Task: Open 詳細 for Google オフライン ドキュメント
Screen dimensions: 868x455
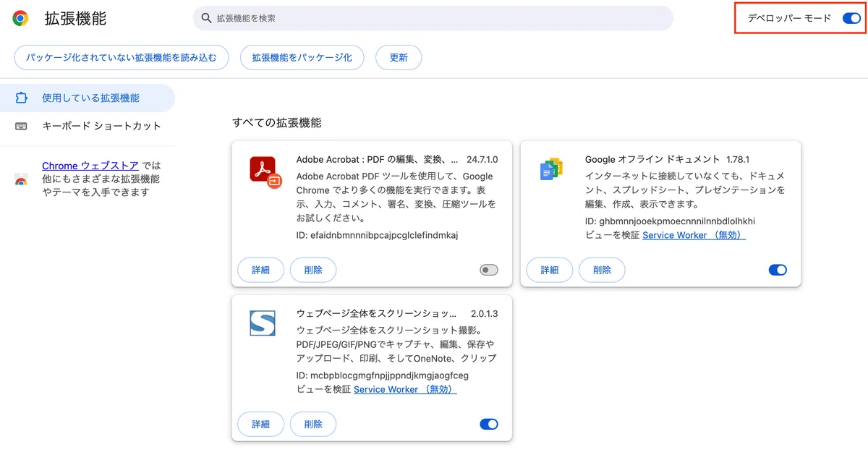Action: tap(550, 270)
